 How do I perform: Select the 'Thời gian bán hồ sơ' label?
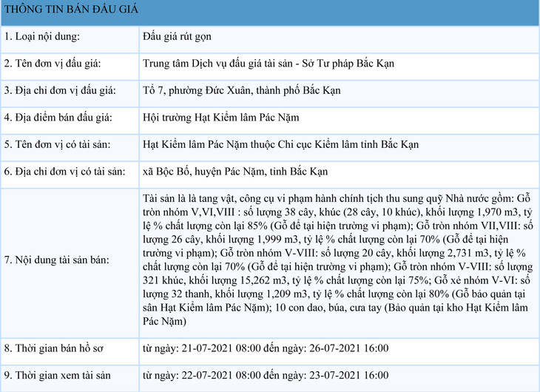pyautogui.click(x=52, y=348)
